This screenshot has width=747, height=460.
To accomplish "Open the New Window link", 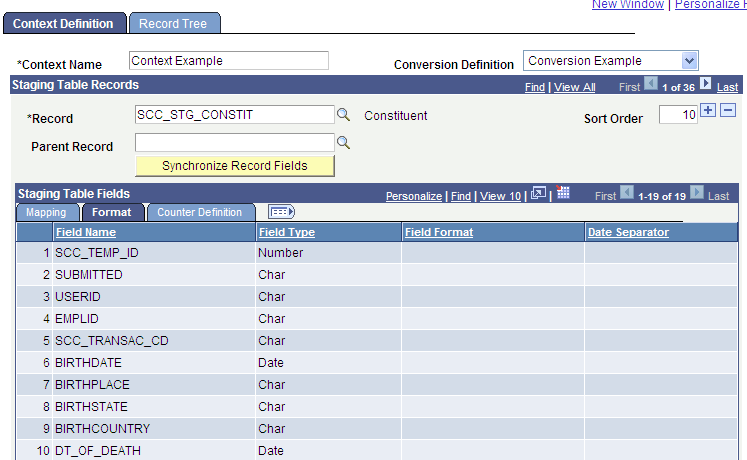I will coord(627,5).
